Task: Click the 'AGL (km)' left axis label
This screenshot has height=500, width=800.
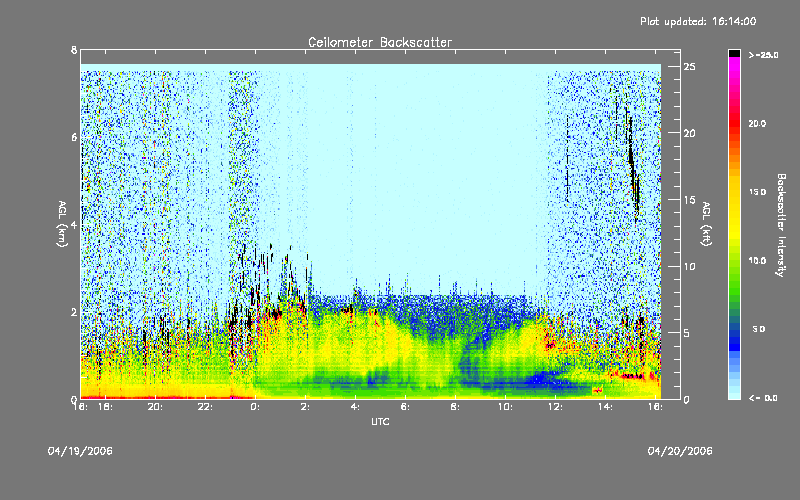Action: pyautogui.click(x=62, y=224)
